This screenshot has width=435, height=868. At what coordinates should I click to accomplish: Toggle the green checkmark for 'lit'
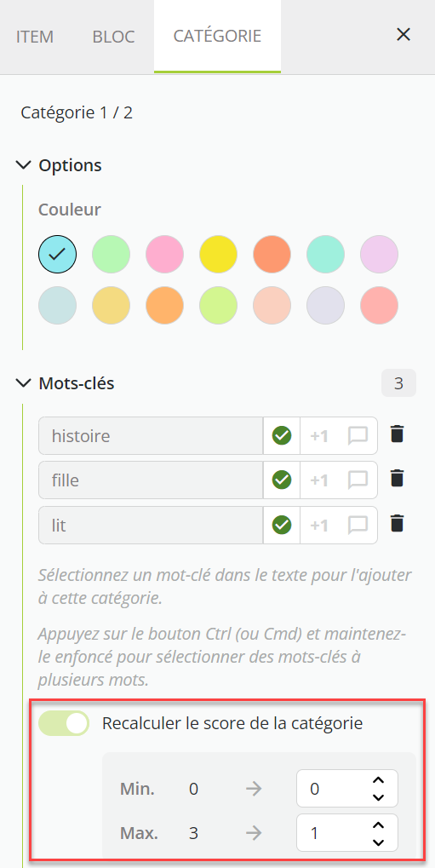coord(282,525)
